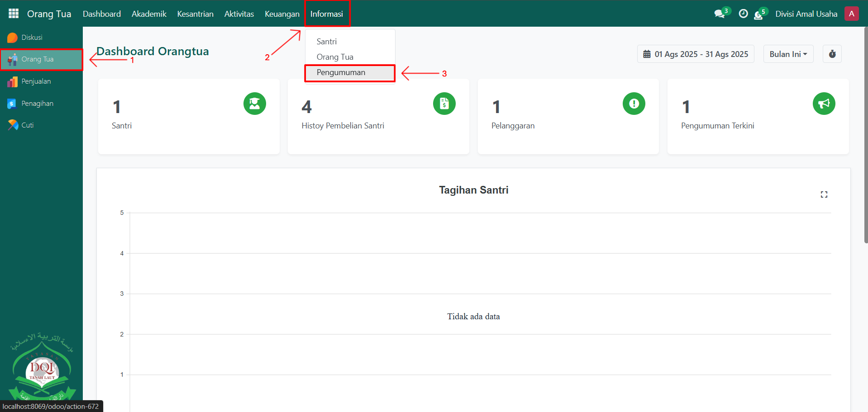
Task: Open the Bulan Ini period dropdown
Action: tap(788, 54)
